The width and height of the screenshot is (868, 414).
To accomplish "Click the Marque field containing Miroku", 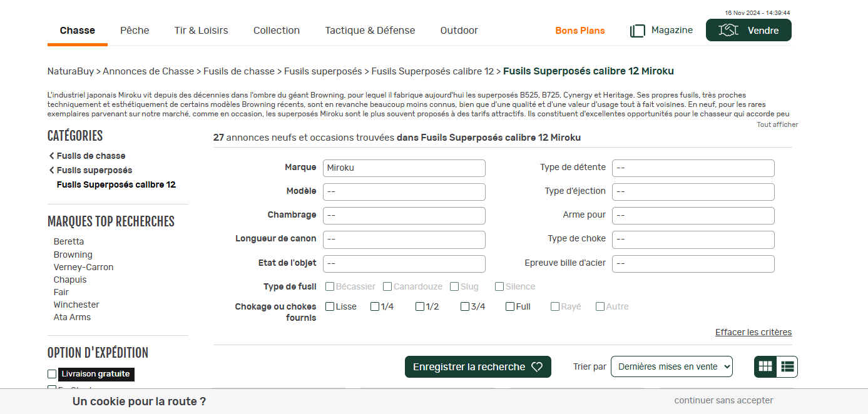I will (404, 168).
